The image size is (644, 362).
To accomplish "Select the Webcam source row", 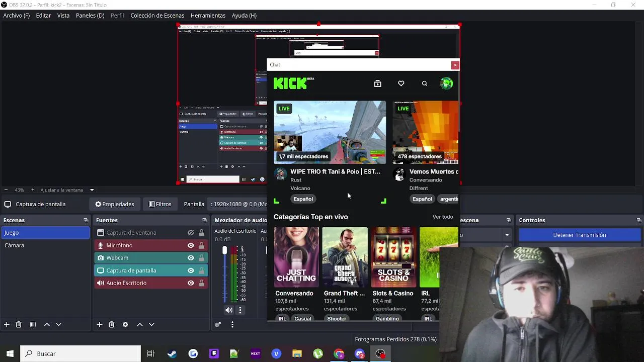I will click(150, 258).
